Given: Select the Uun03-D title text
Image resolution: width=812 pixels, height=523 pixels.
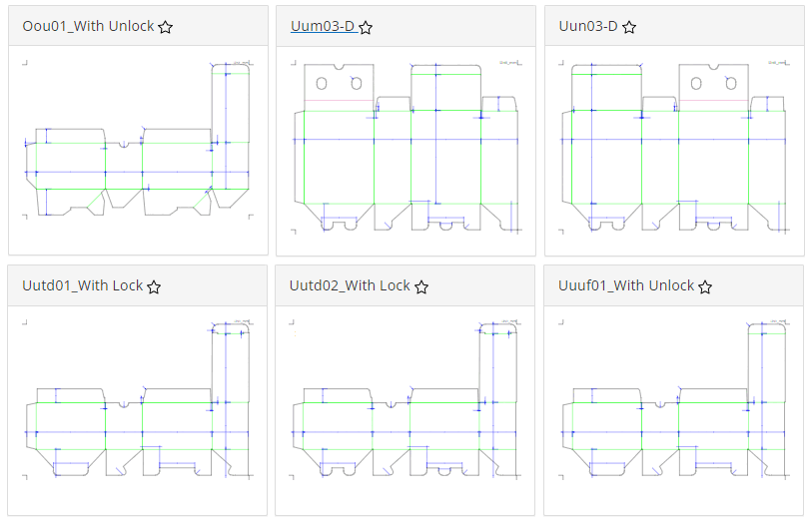Looking at the screenshot, I should pyautogui.click(x=588, y=26).
